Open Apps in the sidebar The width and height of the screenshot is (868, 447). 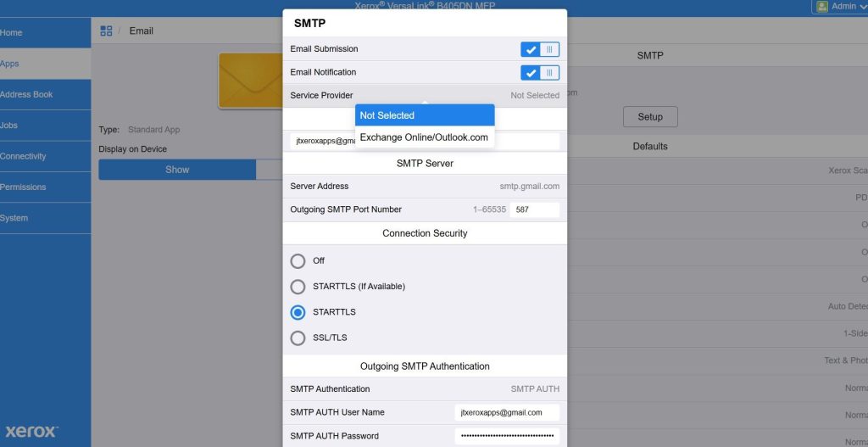pos(46,64)
